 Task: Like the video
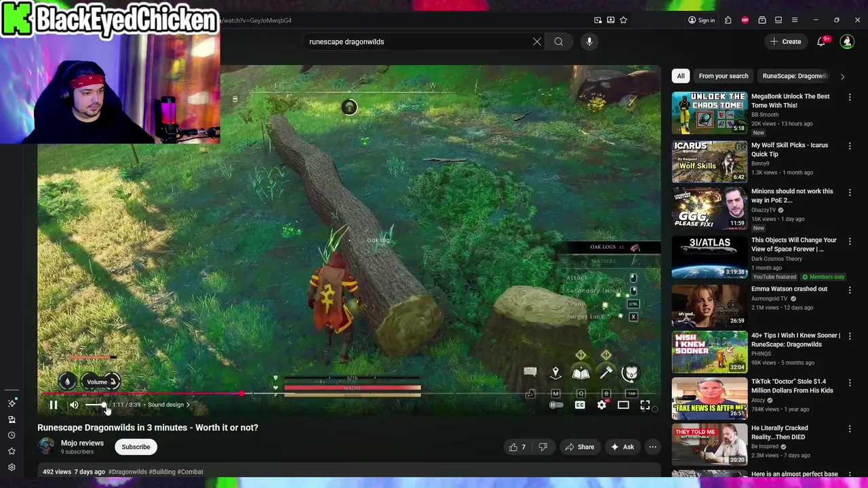[x=517, y=447]
